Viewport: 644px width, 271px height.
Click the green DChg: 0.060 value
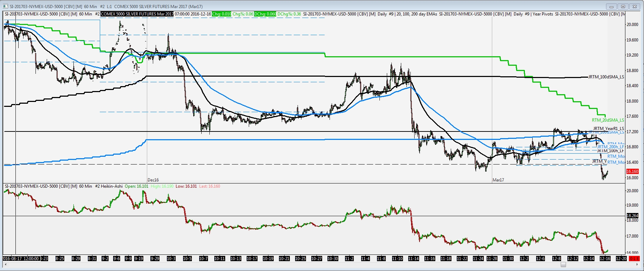click(265, 14)
